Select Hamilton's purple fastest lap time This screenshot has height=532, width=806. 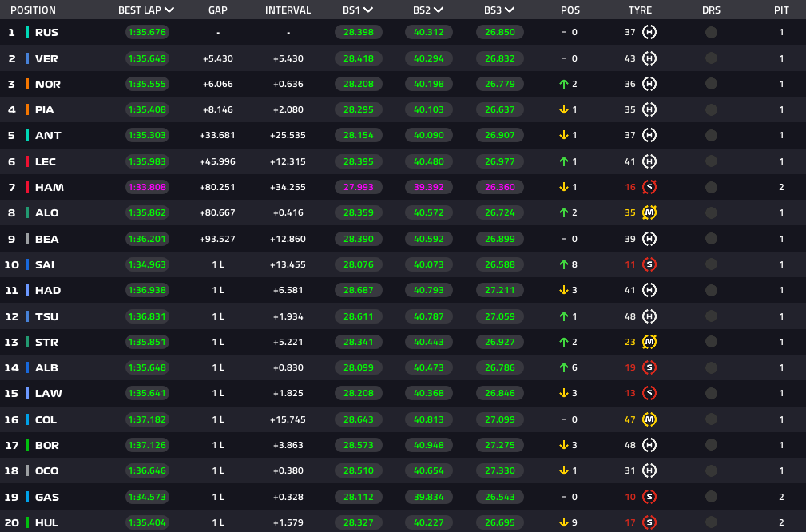147,187
